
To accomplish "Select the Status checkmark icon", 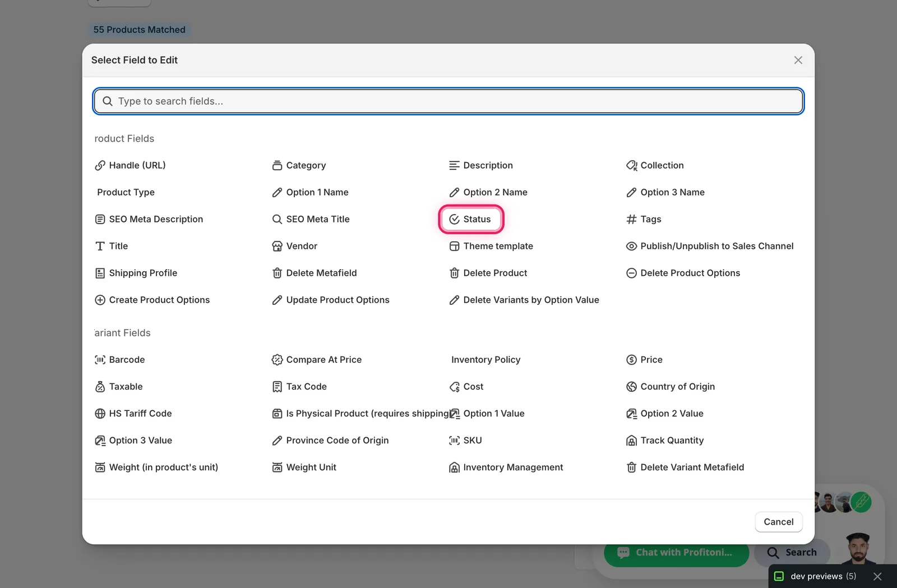I will point(454,219).
